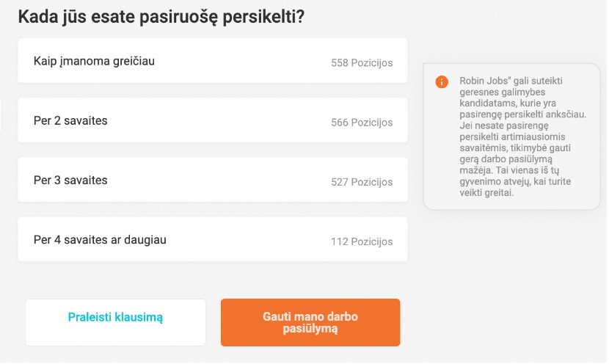The width and height of the screenshot is (609, 364).
Task: Click the orange info icon
Action: (x=442, y=82)
